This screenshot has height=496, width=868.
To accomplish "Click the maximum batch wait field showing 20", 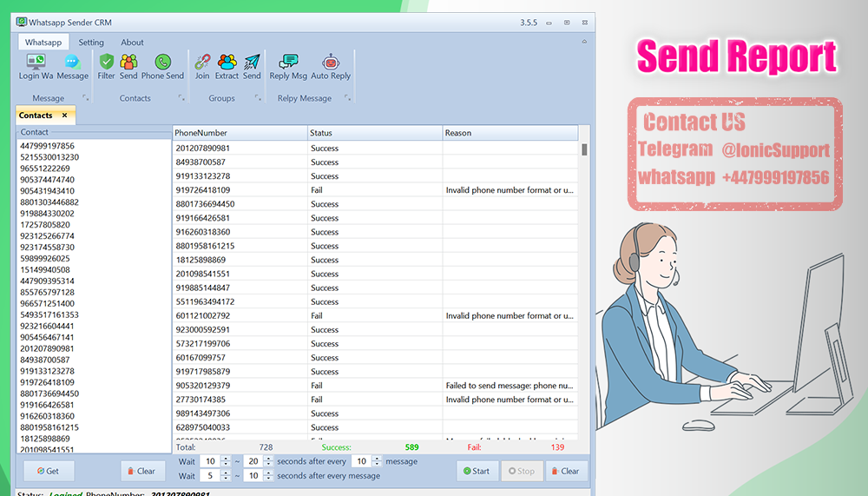I will tap(253, 461).
